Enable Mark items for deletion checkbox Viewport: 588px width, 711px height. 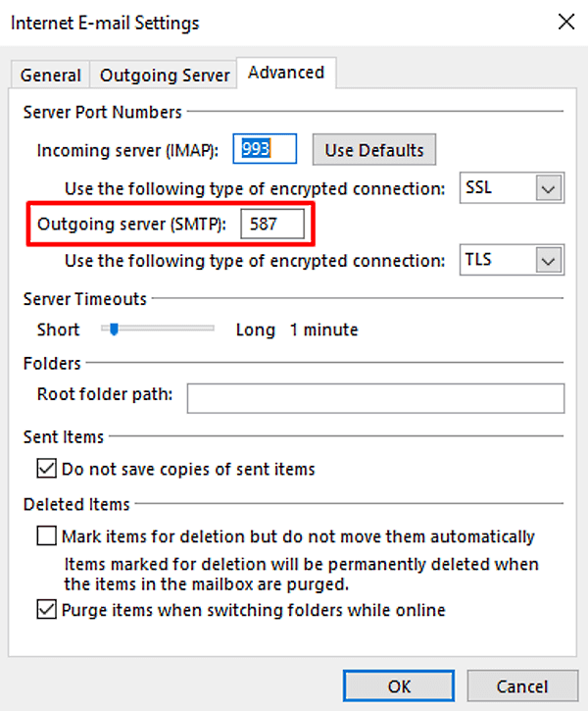coord(47,536)
